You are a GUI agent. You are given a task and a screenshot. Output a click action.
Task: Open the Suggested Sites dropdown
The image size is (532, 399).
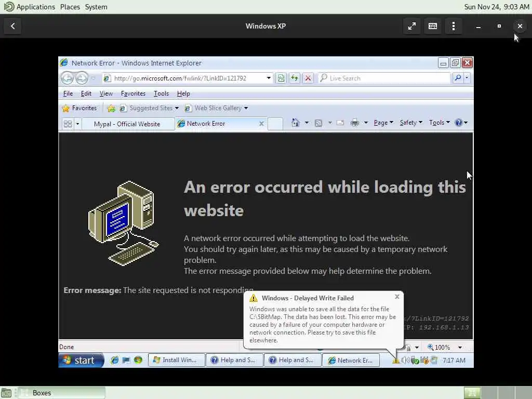coord(177,108)
